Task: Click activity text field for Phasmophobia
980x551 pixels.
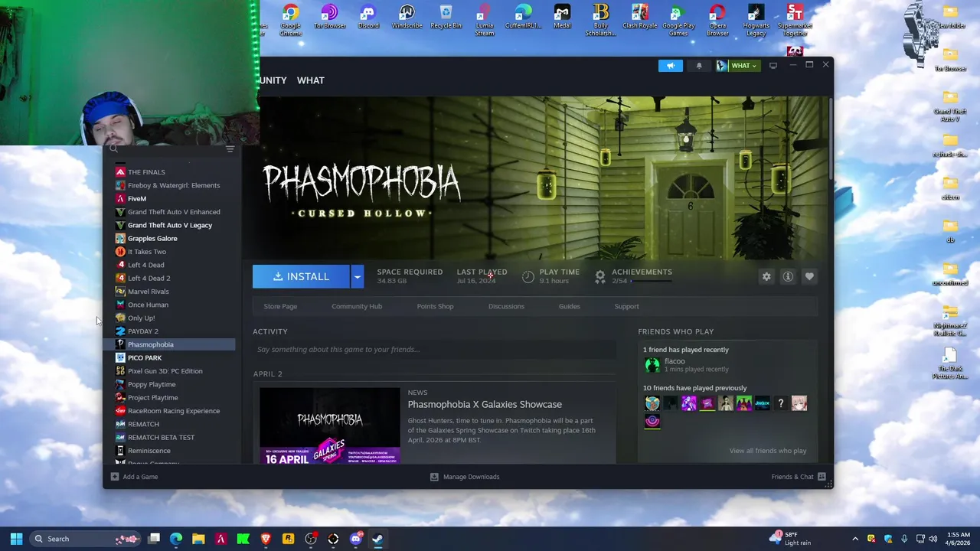Action: [434, 350]
